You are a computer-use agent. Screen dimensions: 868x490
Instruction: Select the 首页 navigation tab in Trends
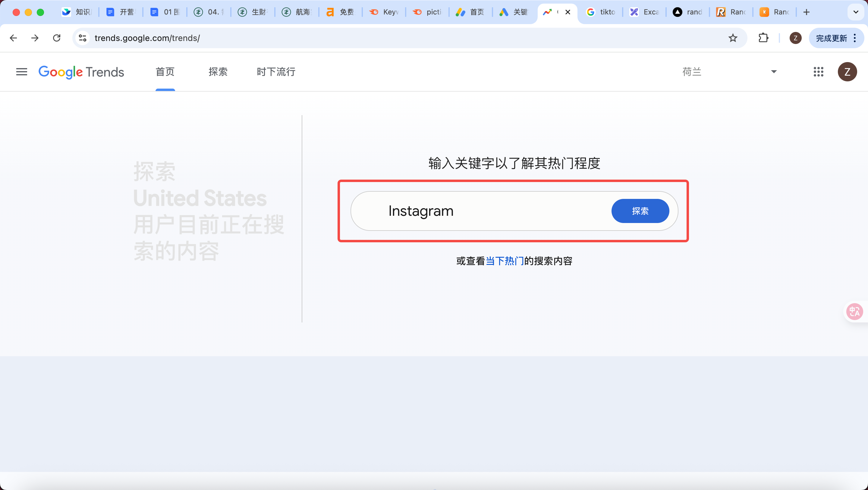pyautogui.click(x=165, y=72)
